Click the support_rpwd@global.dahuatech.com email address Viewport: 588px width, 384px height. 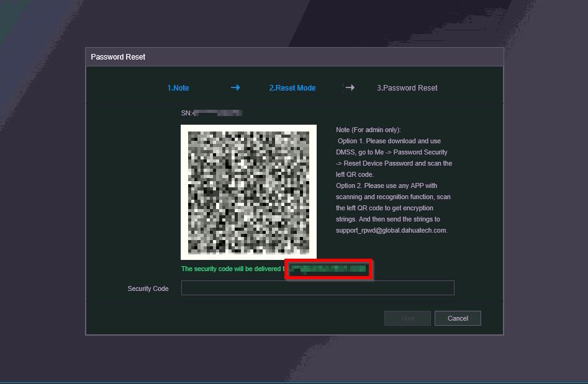point(392,230)
